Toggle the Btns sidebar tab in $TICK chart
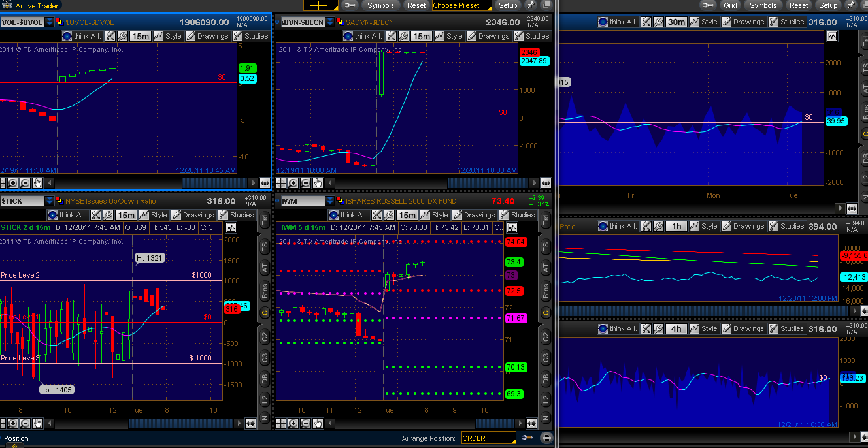 (x=265, y=291)
